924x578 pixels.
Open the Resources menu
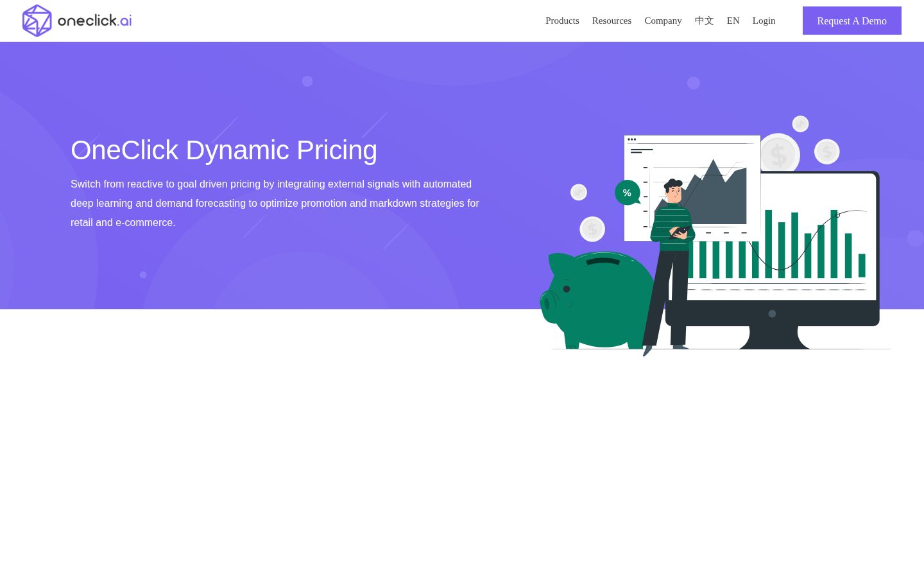click(612, 21)
